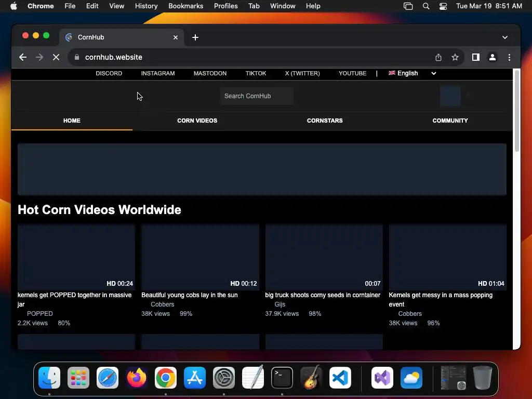Screen dimensions: 532x399
Task: Open the POPPED channel link
Action: [x=39, y=314]
